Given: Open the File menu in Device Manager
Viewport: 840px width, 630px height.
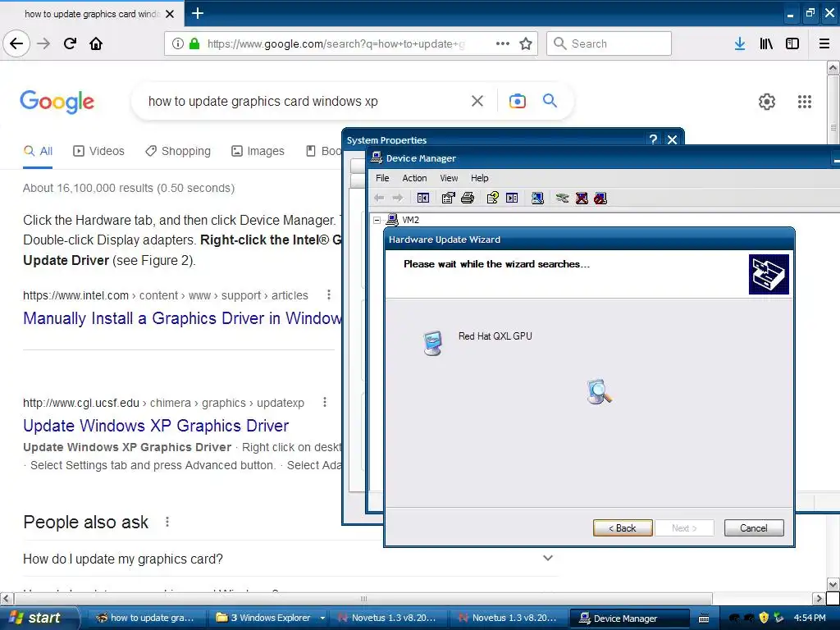Looking at the screenshot, I should click(382, 178).
